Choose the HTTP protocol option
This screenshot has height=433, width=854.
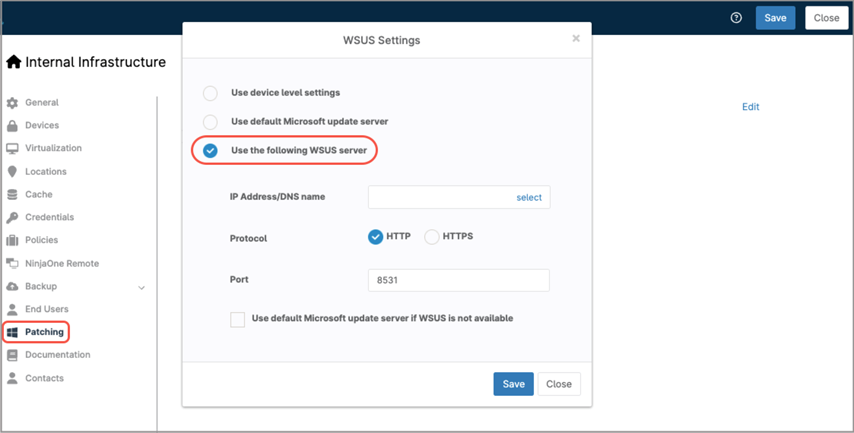coord(375,237)
